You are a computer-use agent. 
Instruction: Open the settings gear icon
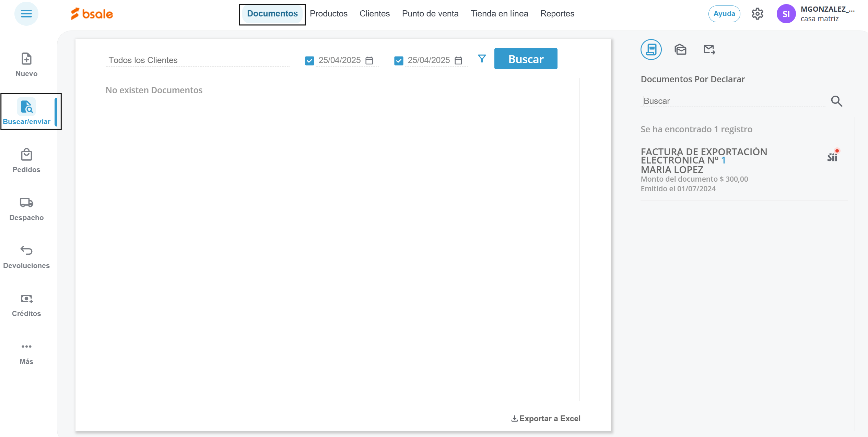[757, 14]
